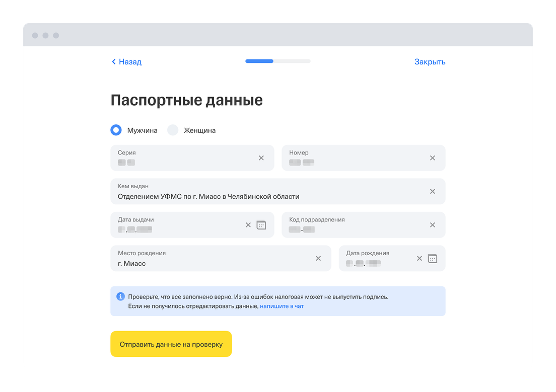The height and width of the screenshot is (392, 556).
Task: Select the Мужчина radio button
Action: coord(116,130)
